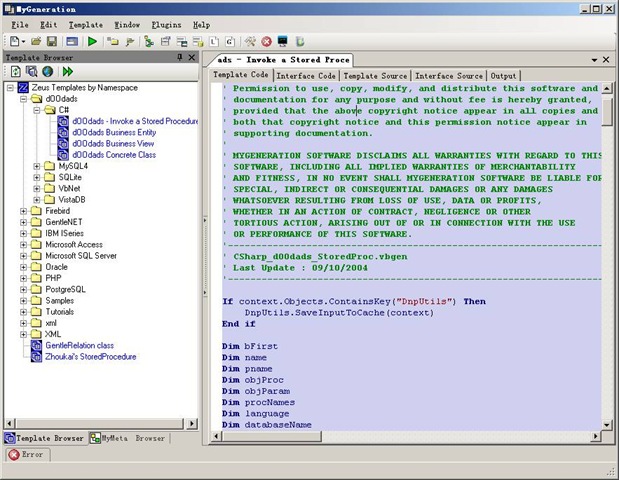619x480 pixels.
Task: Toggle the Template Browser pin
Action: coord(180,57)
